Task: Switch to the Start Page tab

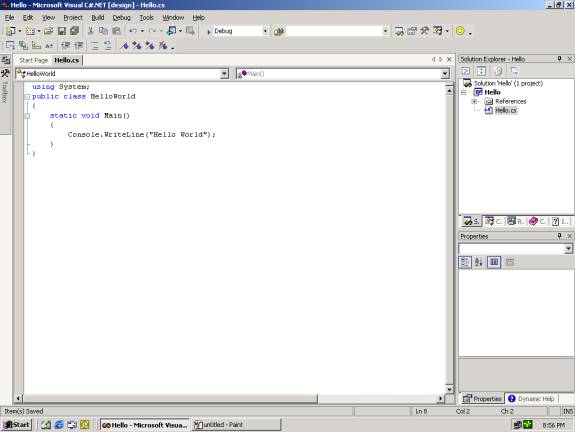Action: click(x=33, y=60)
